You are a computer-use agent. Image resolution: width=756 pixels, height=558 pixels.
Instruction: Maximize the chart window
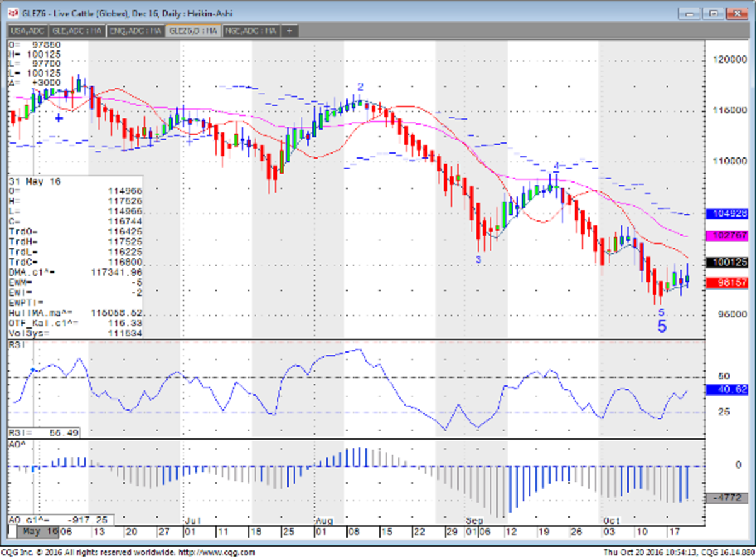pyautogui.click(x=714, y=13)
